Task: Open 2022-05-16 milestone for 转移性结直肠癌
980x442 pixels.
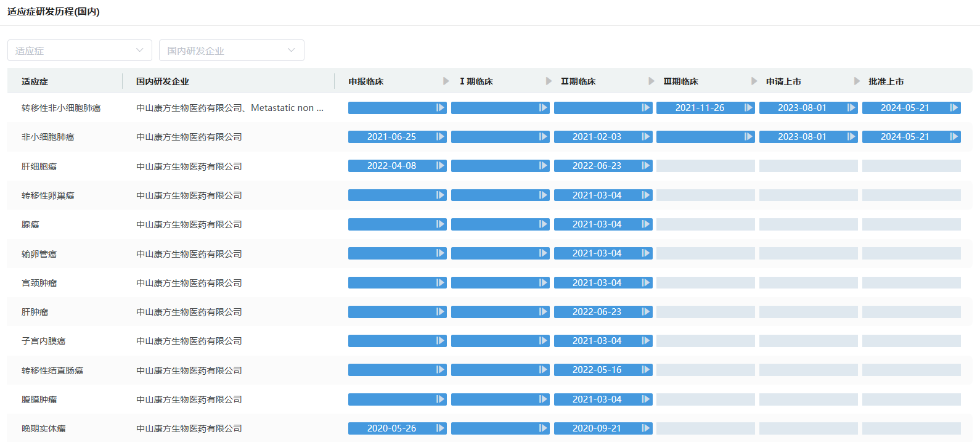Action: coord(597,370)
